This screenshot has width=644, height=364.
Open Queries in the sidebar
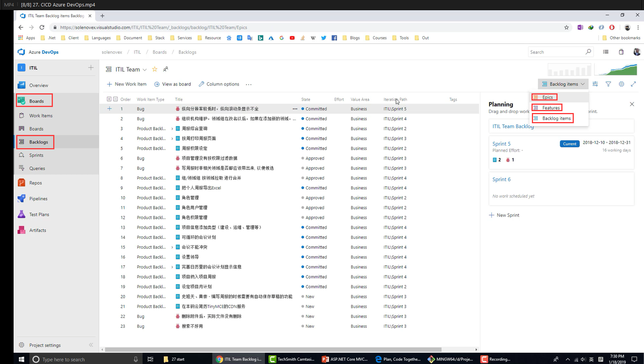[37, 169]
